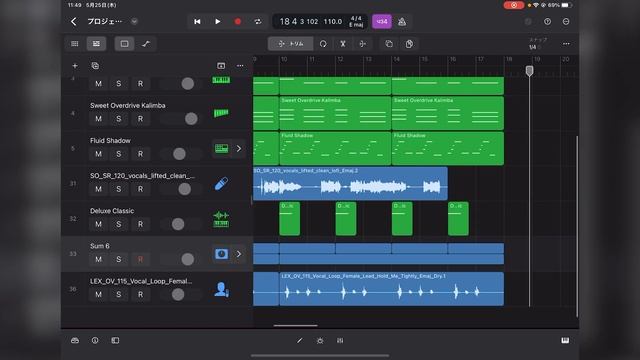Mute the SO_SR_120_vocals track
The image size is (640, 360).
point(98,189)
